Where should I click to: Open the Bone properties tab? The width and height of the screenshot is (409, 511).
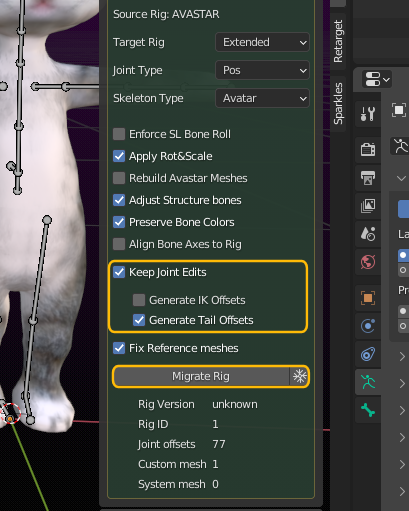(x=368, y=410)
